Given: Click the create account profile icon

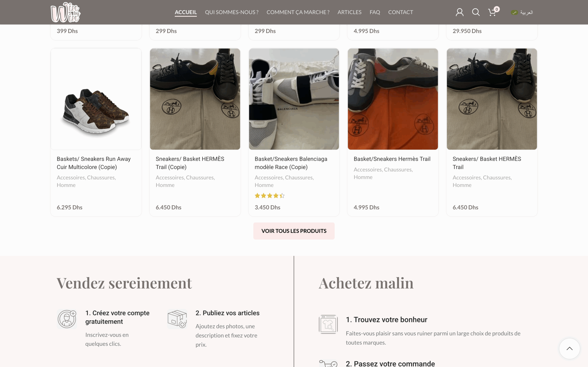Looking at the screenshot, I should (x=67, y=319).
